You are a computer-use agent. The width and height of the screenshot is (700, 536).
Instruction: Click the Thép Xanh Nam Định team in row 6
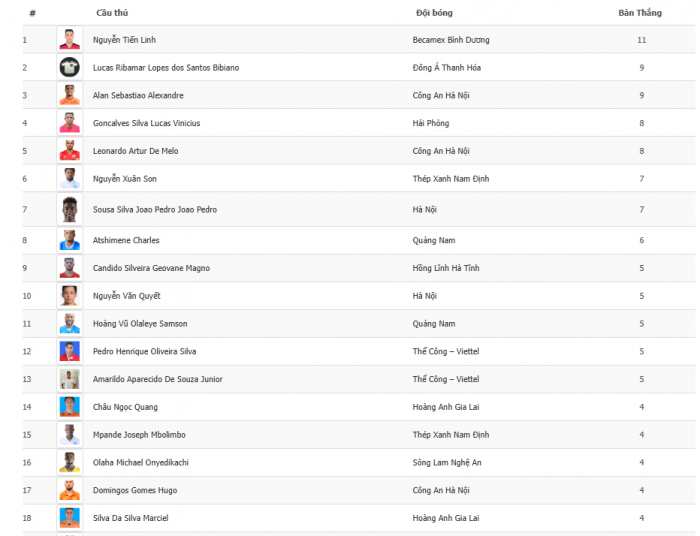point(451,179)
